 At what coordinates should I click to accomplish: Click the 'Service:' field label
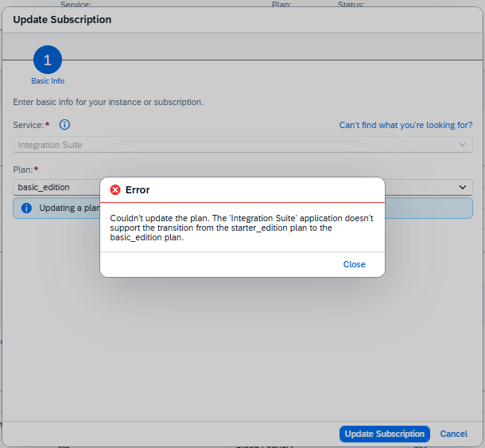tap(29, 125)
